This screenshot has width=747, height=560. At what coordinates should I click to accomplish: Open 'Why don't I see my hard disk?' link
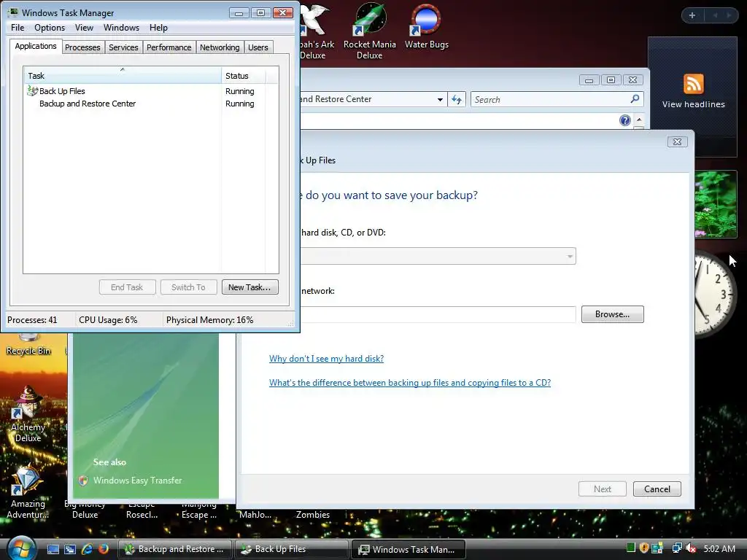(x=326, y=359)
